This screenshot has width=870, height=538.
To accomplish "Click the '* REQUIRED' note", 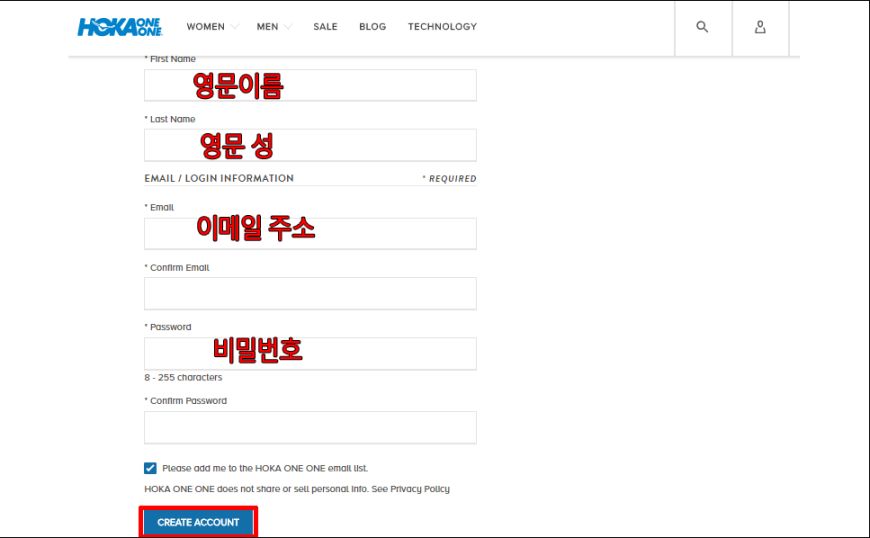I will pos(449,179).
